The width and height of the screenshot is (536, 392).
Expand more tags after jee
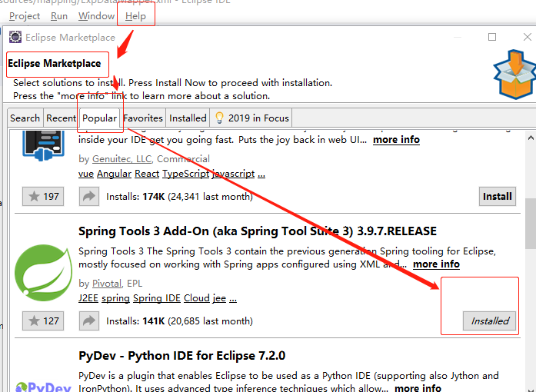(x=233, y=299)
